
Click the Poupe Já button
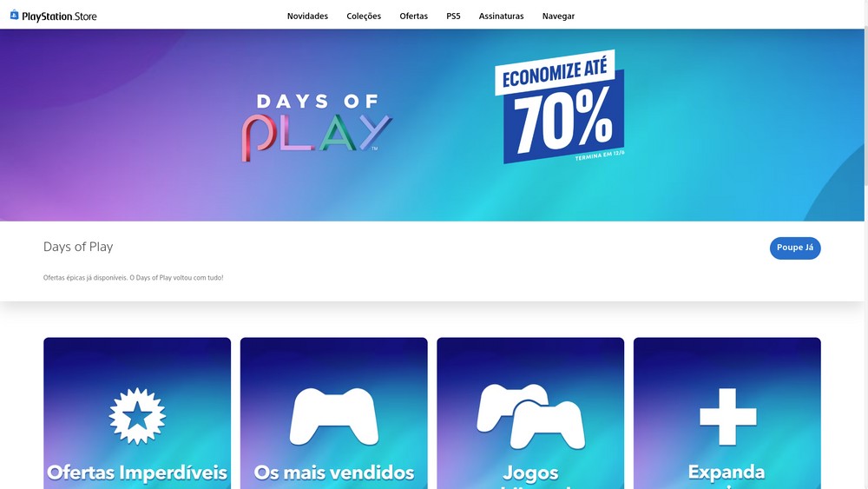[x=795, y=248]
